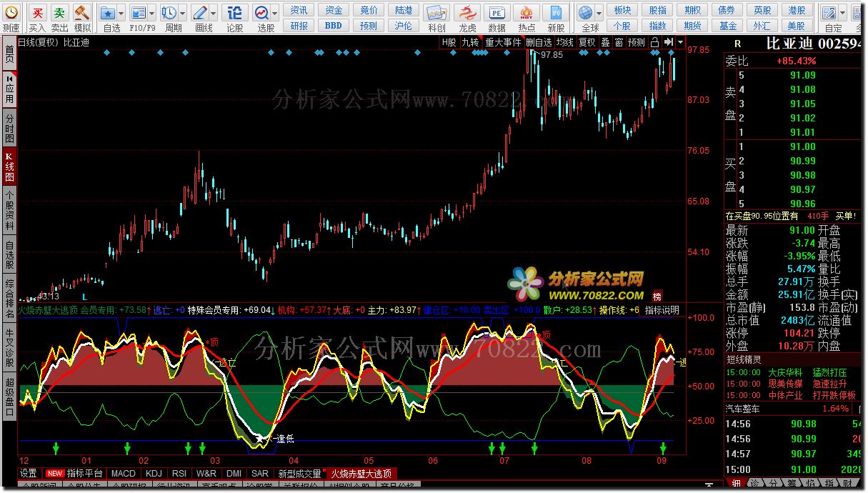Select the 画线 drawing pencil icon
This screenshot has width=868, height=493.
tap(200, 13)
